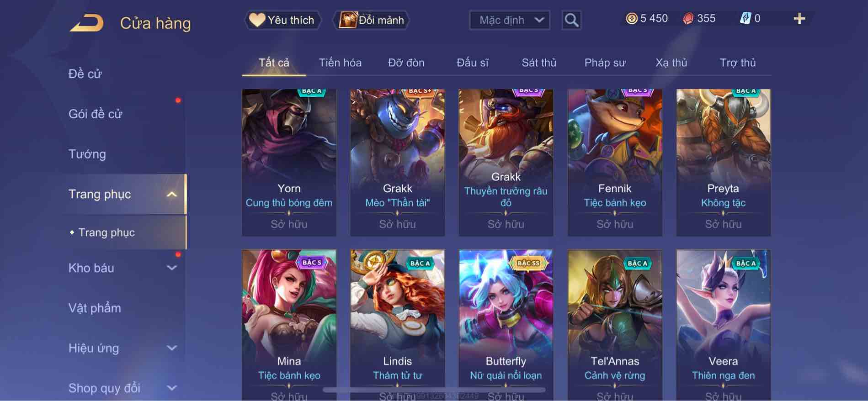Click the back arrow next to Cửa hàng
Viewport: 868px width, 401px height.
click(x=86, y=23)
